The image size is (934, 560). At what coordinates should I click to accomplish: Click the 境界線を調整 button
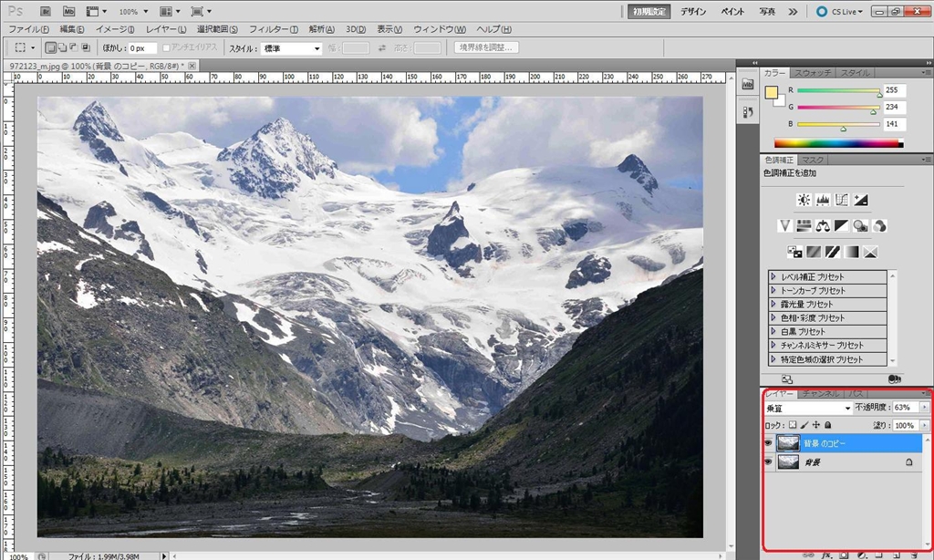(486, 47)
